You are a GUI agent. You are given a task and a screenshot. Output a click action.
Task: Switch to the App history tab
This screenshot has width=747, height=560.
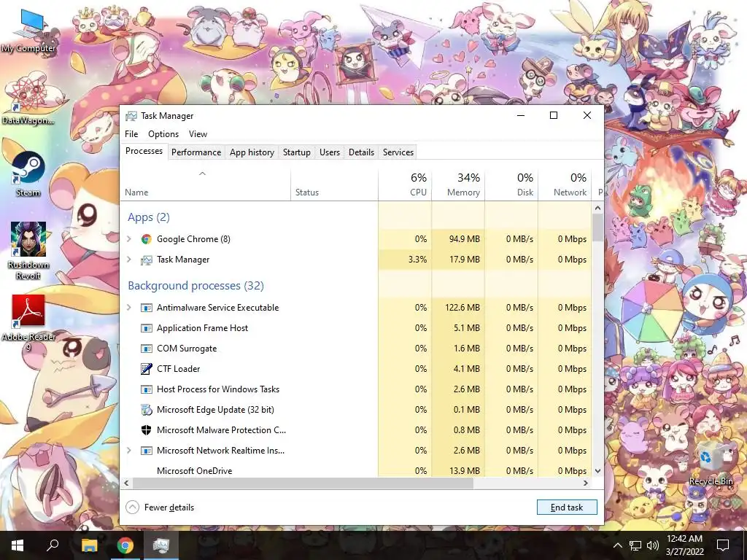252,152
